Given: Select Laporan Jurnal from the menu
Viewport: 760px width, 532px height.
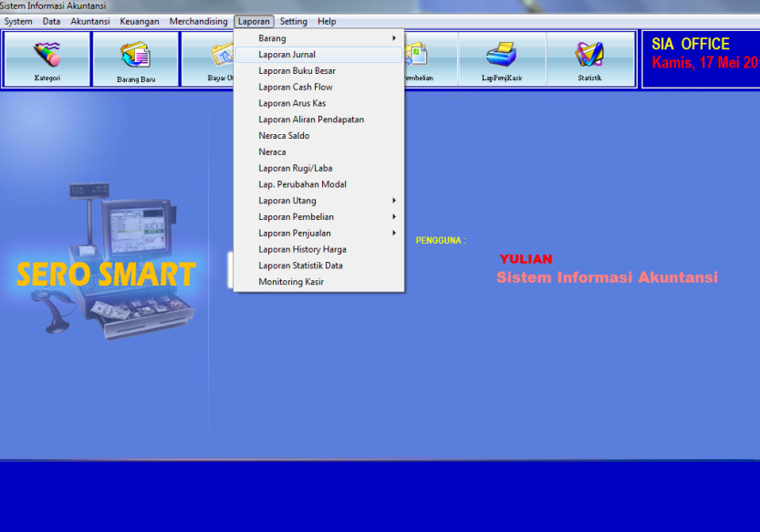Looking at the screenshot, I should tap(286, 55).
